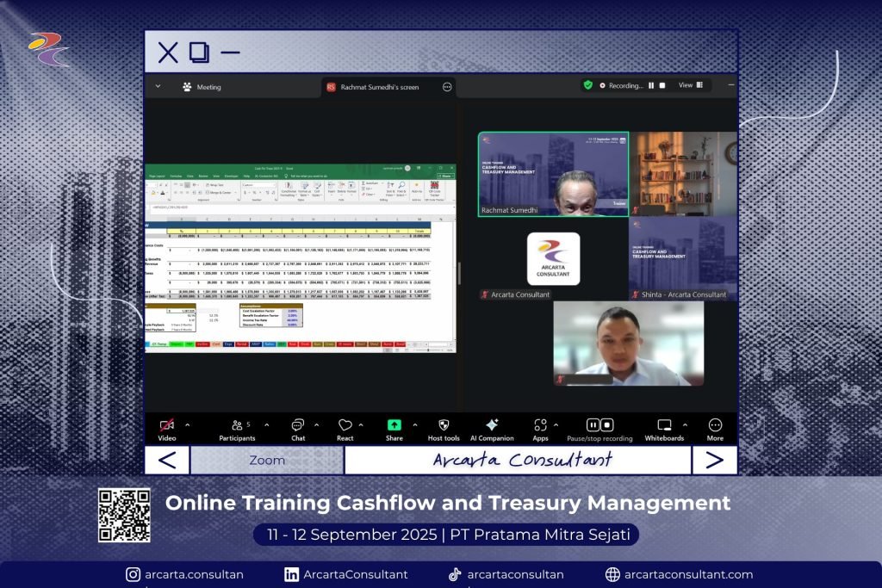This screenshot has width=882, height=588.
Task: Stop recording using top bar square
Action: (662, 86)
